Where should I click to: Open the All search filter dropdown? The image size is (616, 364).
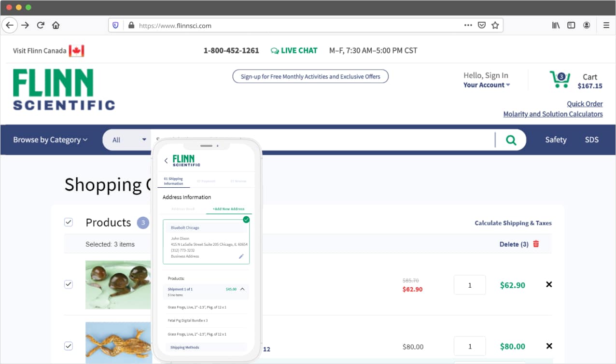[129, 140]
